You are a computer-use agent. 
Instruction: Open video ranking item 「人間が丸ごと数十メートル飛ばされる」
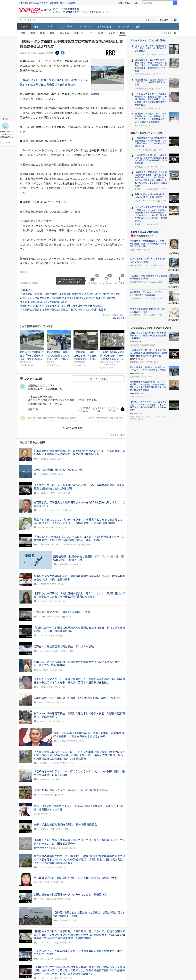pos(151,159)
